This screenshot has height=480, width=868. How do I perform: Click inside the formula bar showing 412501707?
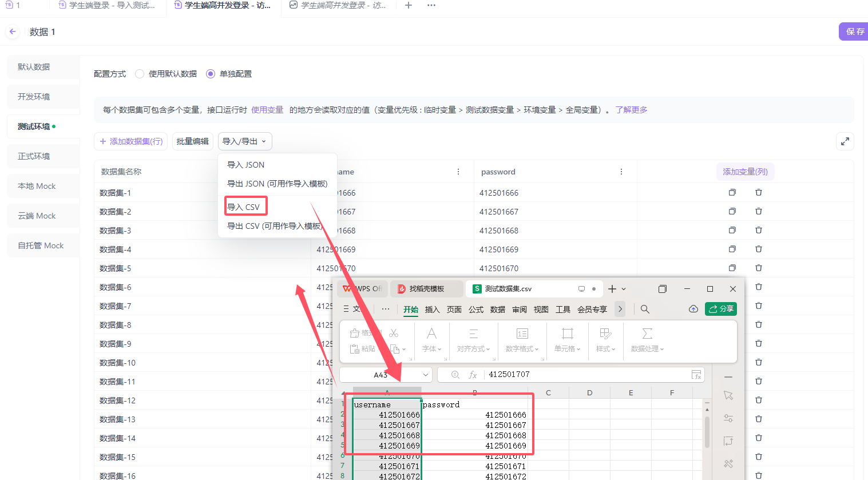(x=544, y=375)
